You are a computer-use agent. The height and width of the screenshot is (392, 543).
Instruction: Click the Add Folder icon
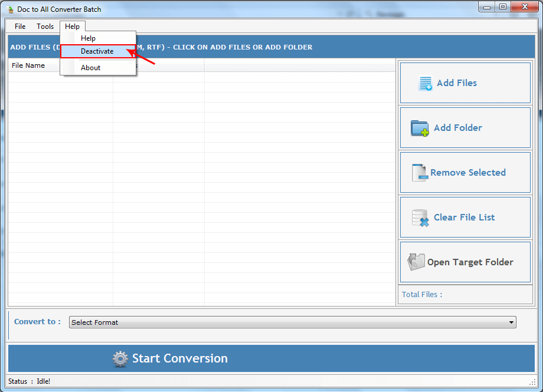pyautogui.click(x=420, y=128)
